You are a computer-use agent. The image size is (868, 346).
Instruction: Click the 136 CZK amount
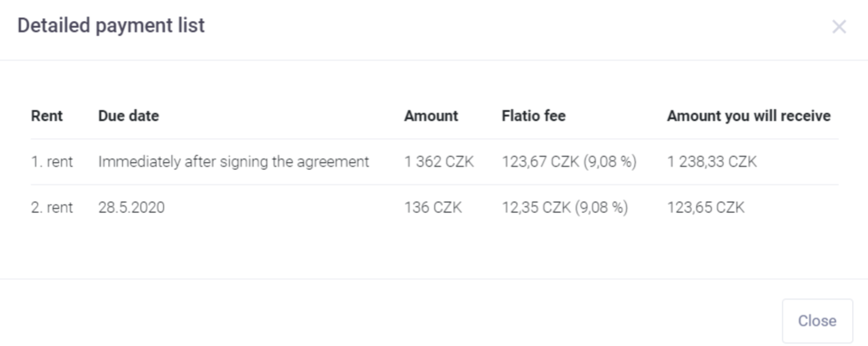(x=433, y=207)
